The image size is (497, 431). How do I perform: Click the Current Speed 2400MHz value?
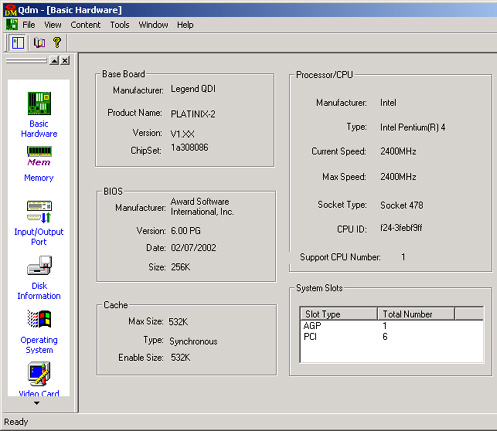(398, 151)
